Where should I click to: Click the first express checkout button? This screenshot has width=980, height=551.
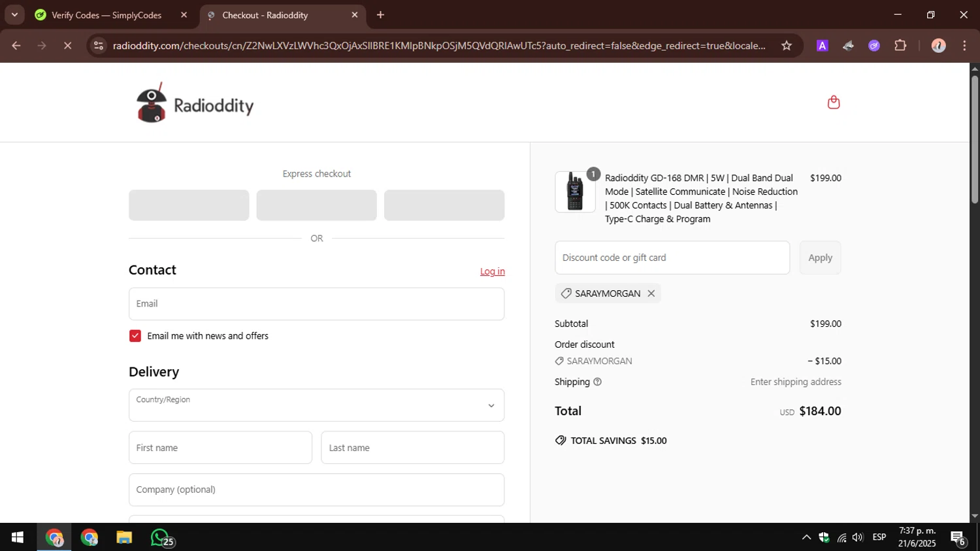(189, 205)
